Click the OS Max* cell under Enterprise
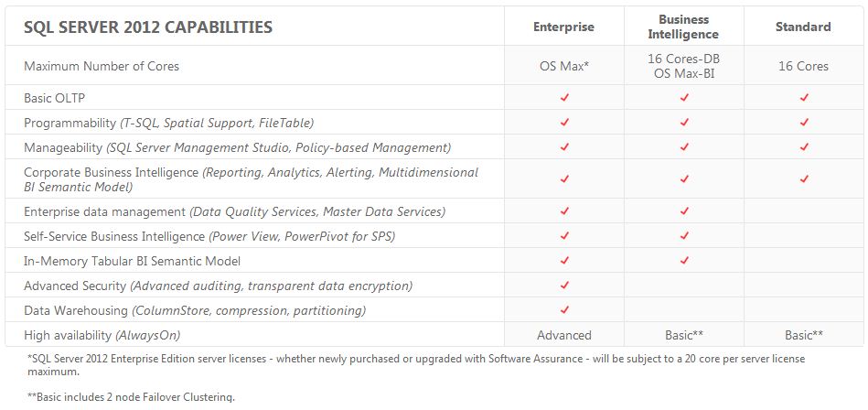The height and width of the screenshot is (410, 868). (563, 66)
